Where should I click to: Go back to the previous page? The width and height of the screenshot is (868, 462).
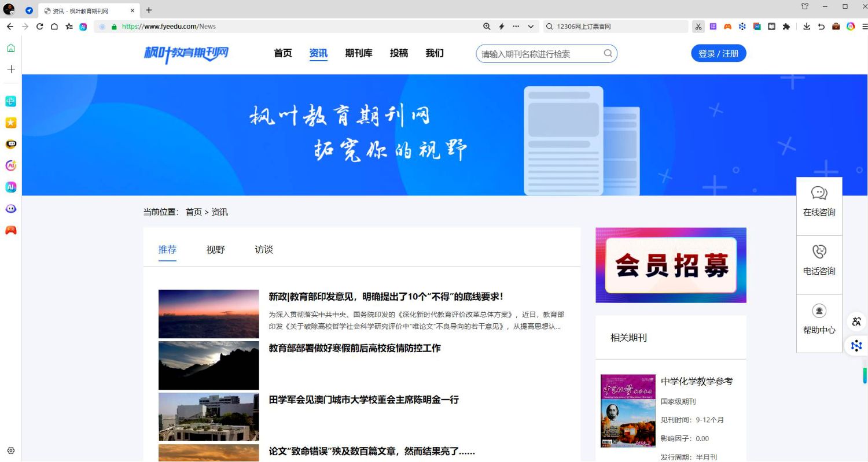pos(10,26)
